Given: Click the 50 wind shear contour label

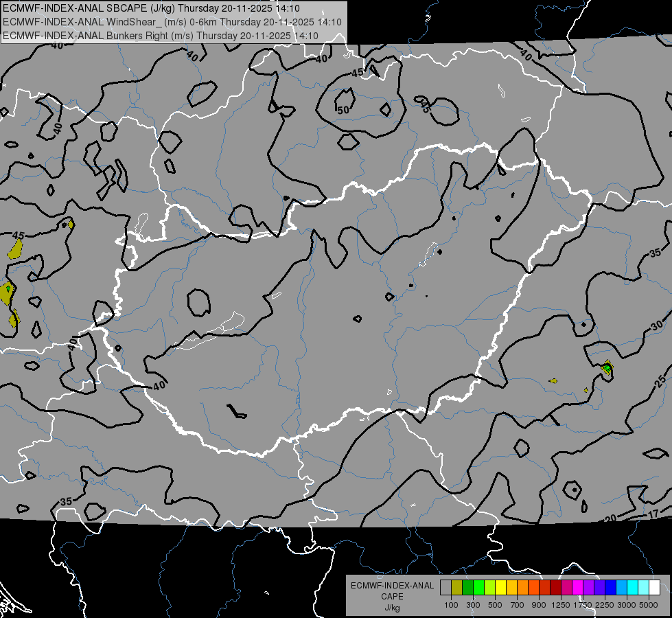Looking at the screenshot, I should pos(343,111).
